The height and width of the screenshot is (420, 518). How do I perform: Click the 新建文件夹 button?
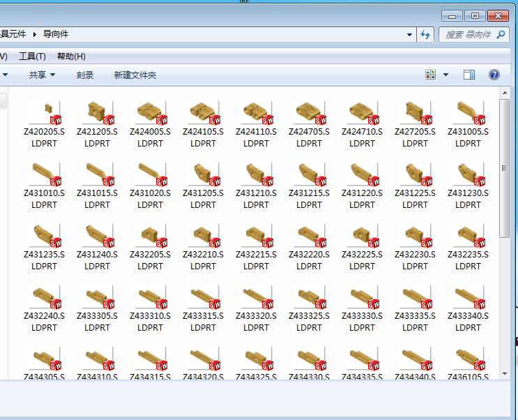[x=135, y=75]
